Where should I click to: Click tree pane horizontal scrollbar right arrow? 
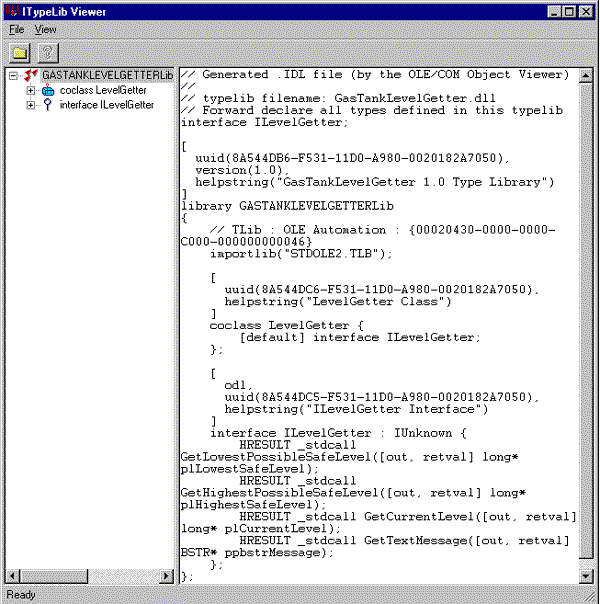[x=167, y=577]
